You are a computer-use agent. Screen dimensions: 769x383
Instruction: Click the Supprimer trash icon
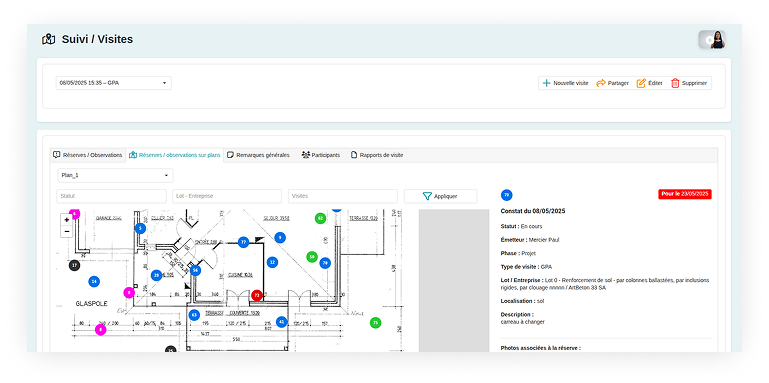click(x=675, y=83)
